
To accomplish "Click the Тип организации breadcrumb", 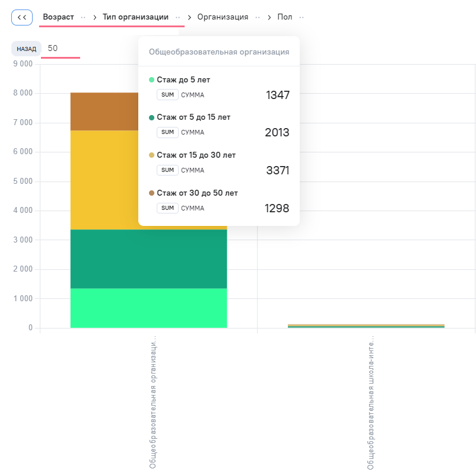I will pos(135,17).
